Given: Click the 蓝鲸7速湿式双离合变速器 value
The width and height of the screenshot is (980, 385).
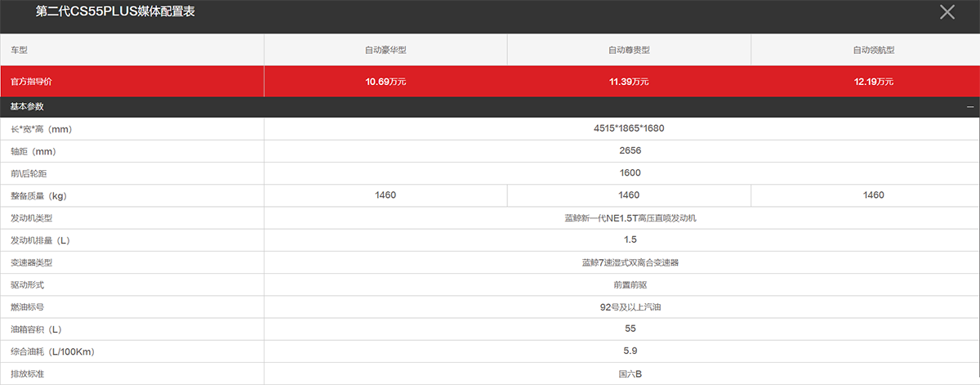Looking at the screenshot, I should (x=629, y=262).
